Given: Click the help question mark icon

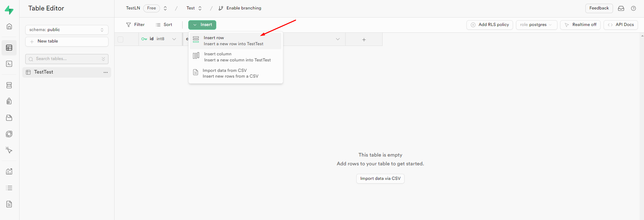Looking at the screenshot, I should point(633,8).
